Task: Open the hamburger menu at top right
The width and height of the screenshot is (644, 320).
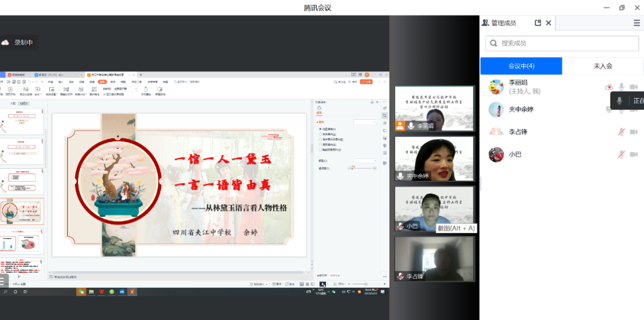Action: pos(636,23)
